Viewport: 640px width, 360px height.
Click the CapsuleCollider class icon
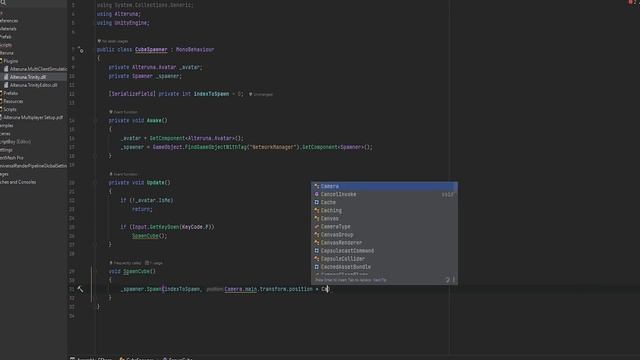316,259
